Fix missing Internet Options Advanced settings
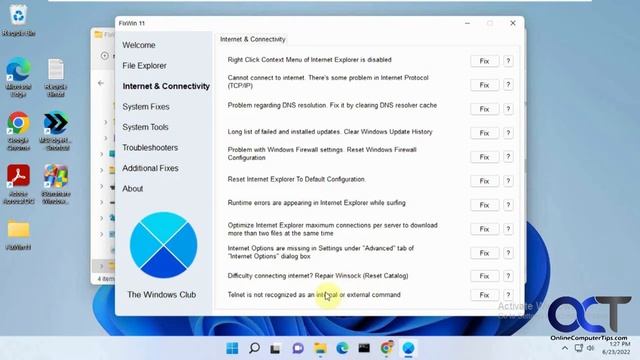 (x=484, y=253)
